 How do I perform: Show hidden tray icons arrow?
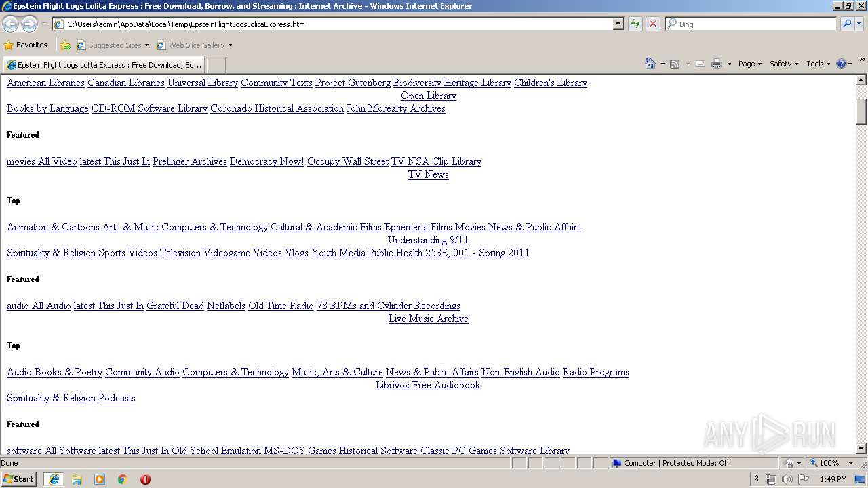(756, 479)
